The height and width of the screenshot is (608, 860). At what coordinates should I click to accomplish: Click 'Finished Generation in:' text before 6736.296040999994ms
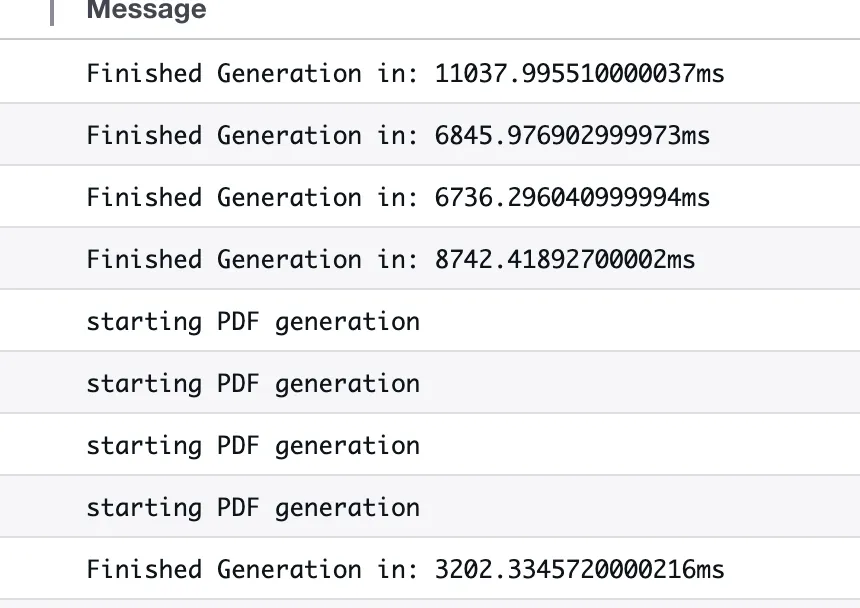(253, 197)
